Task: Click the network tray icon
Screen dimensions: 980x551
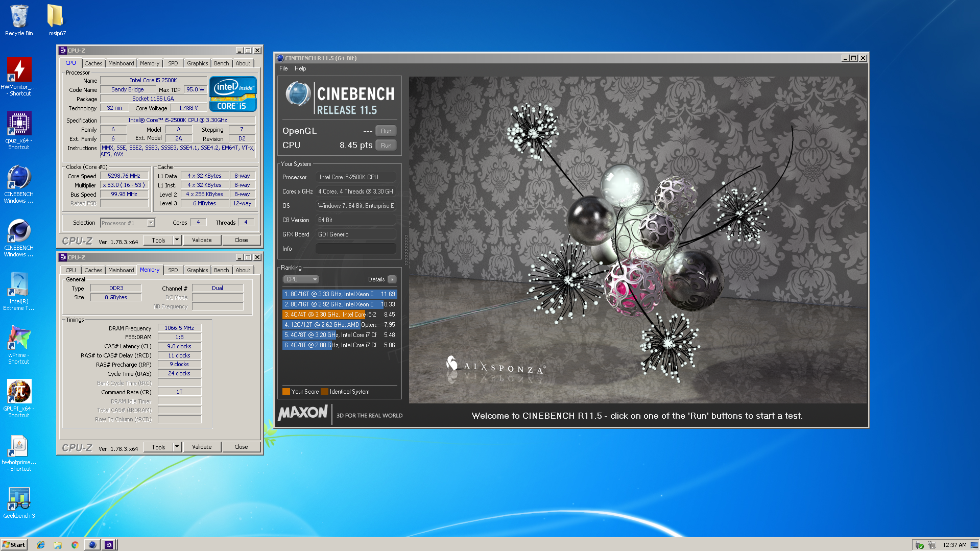Action: pos(932,545)
